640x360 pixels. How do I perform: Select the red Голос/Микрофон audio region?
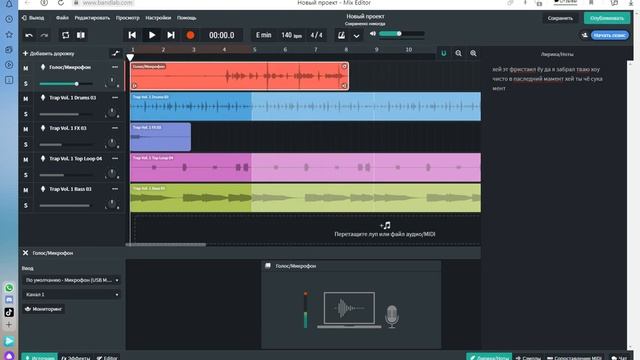(239, 76)
